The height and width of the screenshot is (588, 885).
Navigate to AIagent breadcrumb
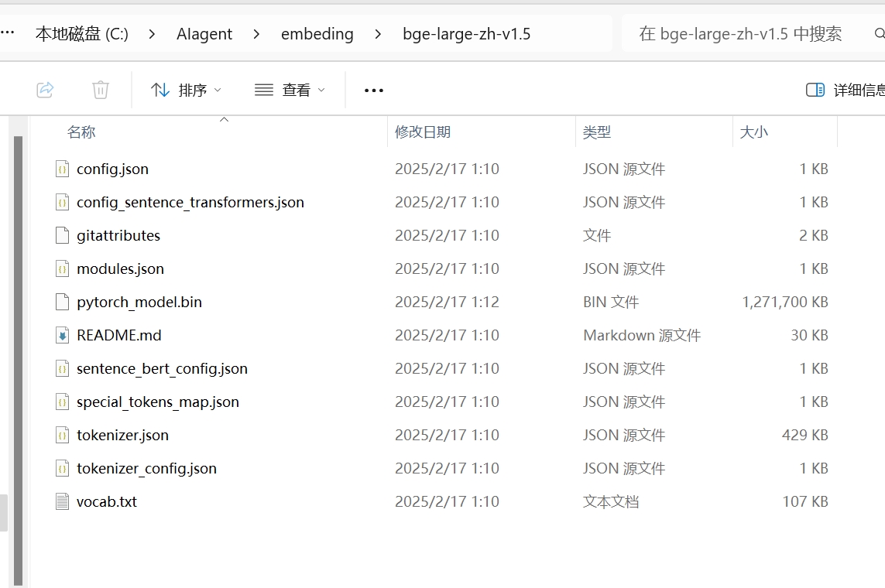pos(204,34)
